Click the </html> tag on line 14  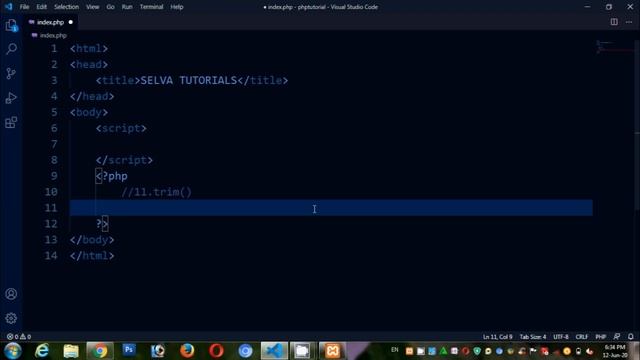(92, 256)
